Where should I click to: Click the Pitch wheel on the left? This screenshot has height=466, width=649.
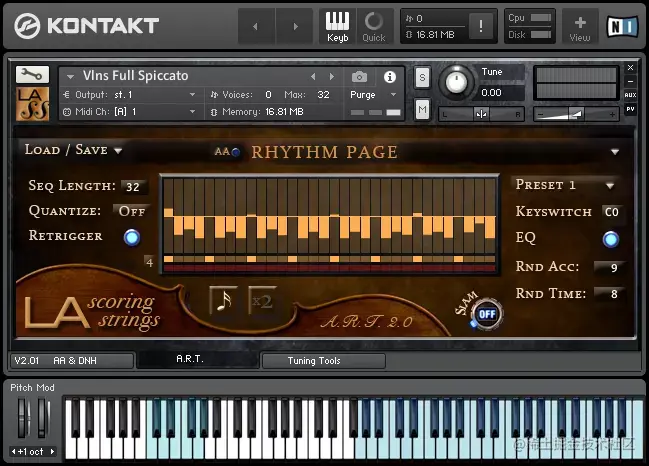tap(23, 417)
